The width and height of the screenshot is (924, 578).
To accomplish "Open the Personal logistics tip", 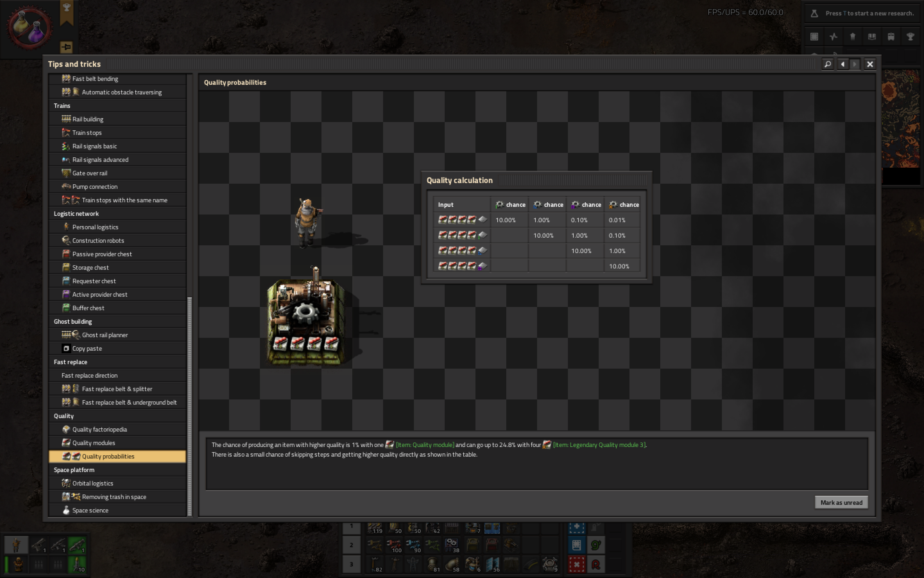I will click(118, 227).
